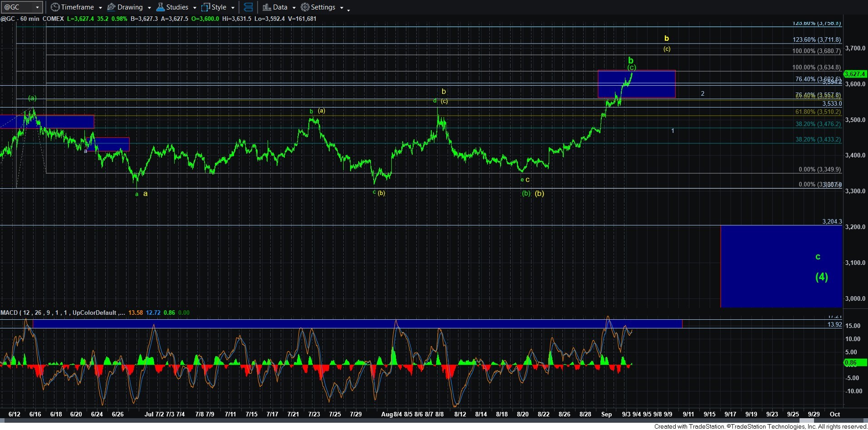This screenshot has height=430, width=868.
Task: Expand the Data dropdown arrow
Action: pos(294,8)
